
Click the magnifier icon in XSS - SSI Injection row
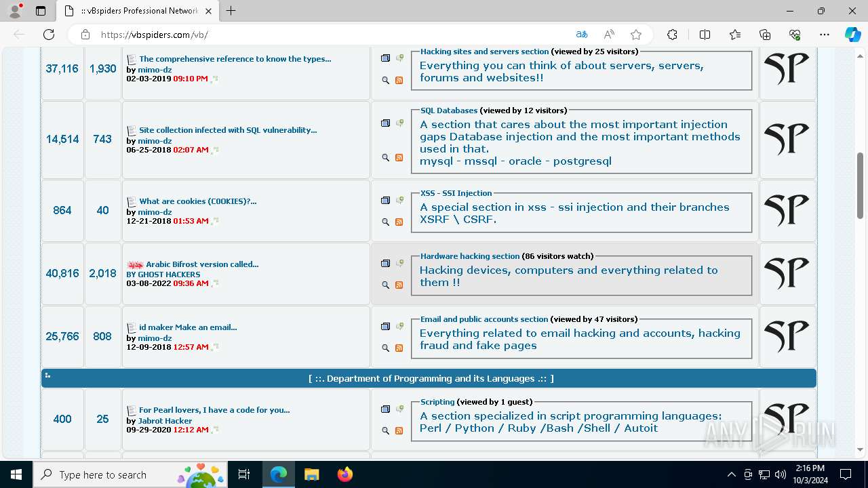pos(386,222)
